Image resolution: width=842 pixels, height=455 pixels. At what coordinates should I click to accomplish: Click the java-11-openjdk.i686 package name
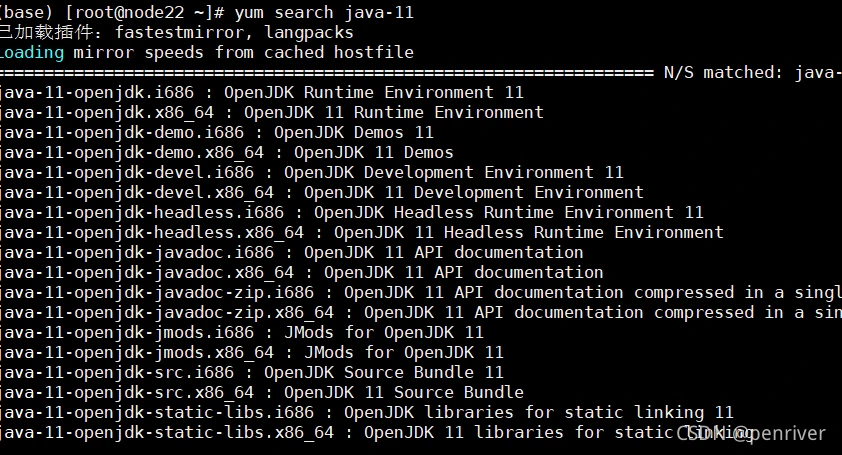point(97,92)
